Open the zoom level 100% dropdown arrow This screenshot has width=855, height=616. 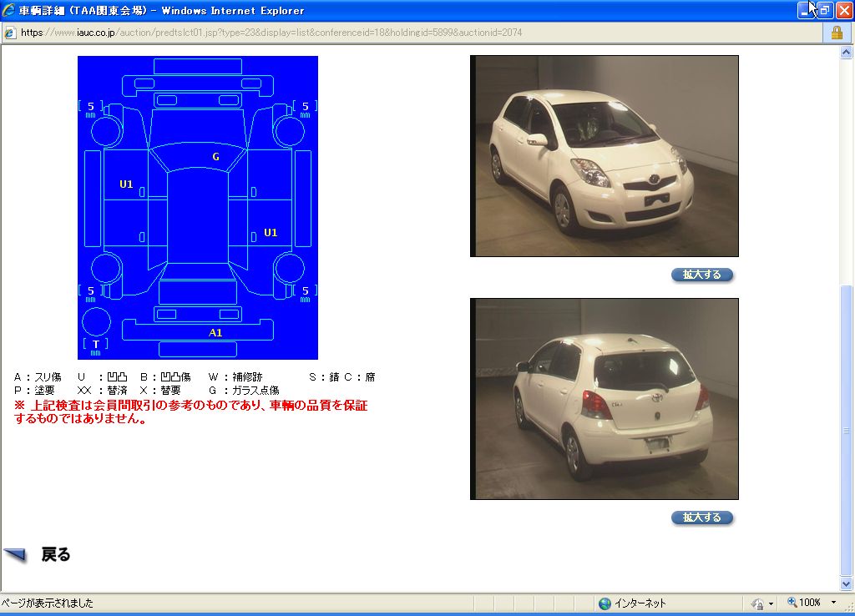pos(833,603)
